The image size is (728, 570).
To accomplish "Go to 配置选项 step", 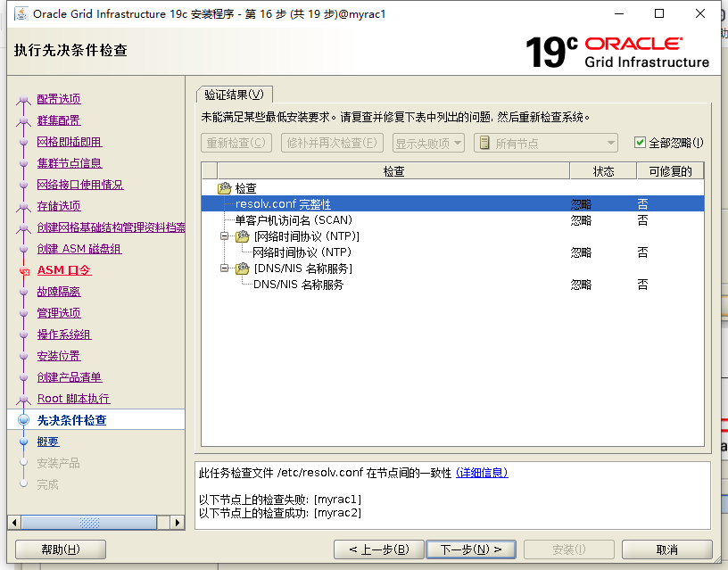I will click(x=59, y=99).
